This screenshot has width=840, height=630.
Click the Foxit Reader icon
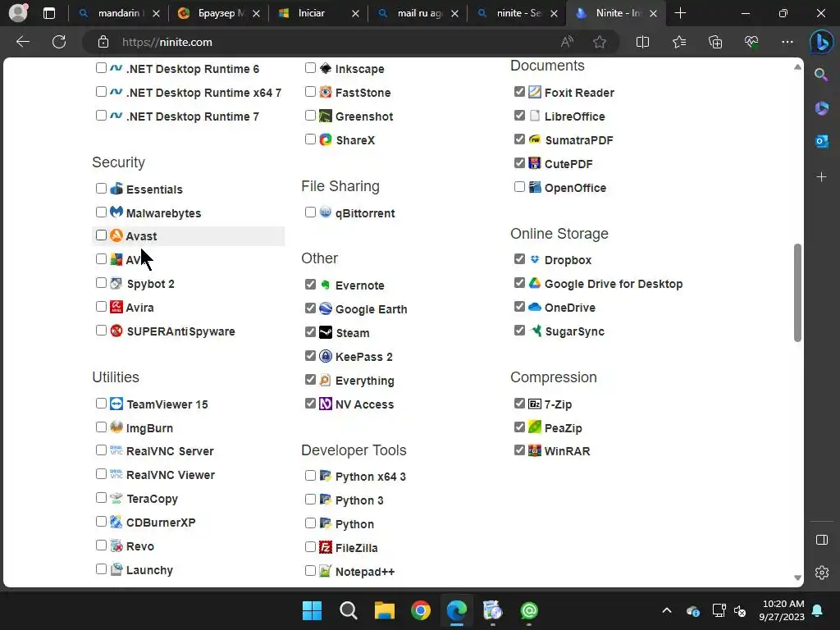[535, 92]
